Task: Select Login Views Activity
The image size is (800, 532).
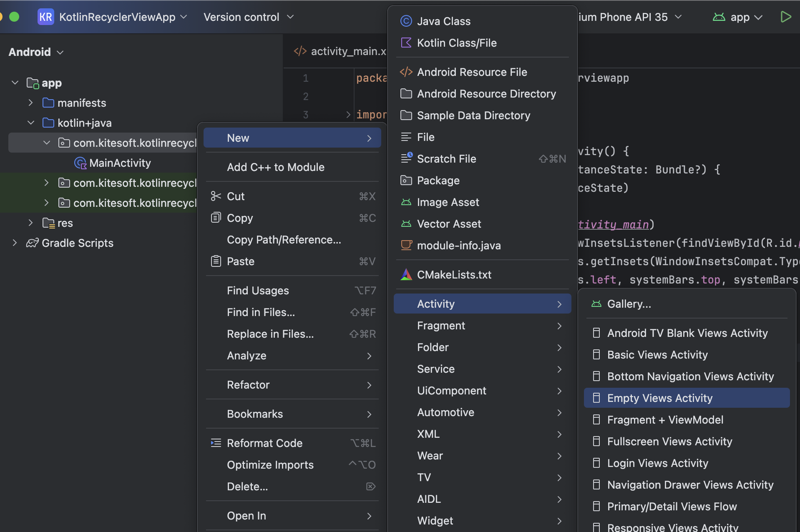Action: click(687, 463)
